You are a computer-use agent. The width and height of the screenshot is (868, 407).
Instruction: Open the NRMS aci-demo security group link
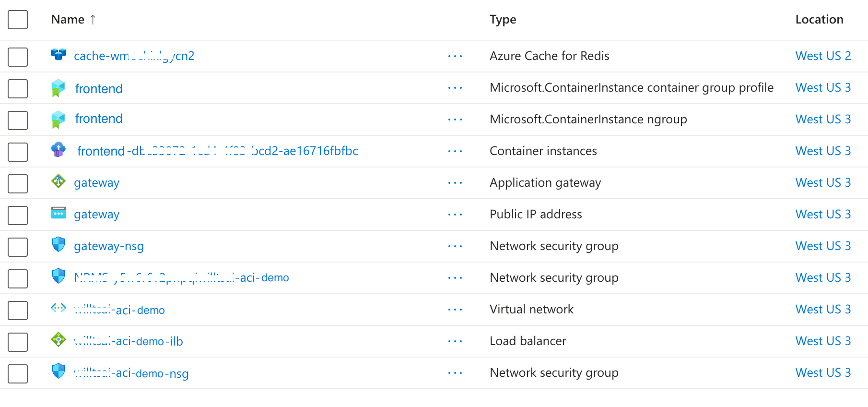click(x=182, y=278)
